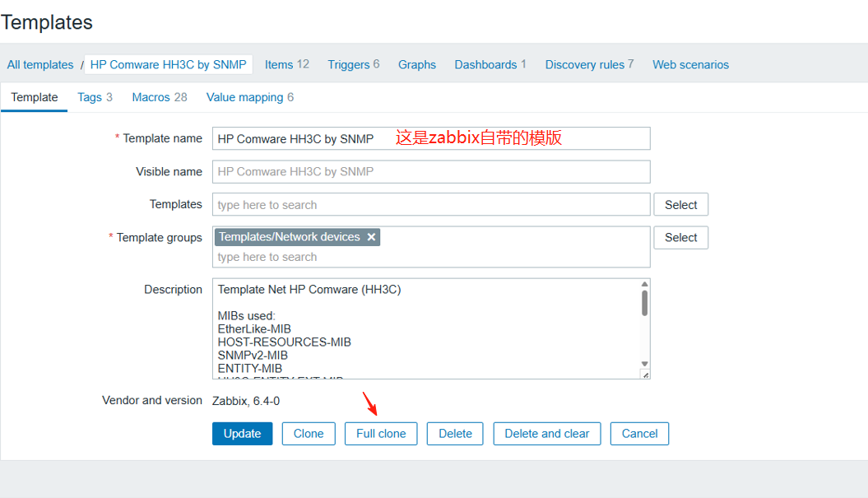Click the Full clone button
Image resolution: width=868 pixels, height=498 pixels.
pos(381,434)
